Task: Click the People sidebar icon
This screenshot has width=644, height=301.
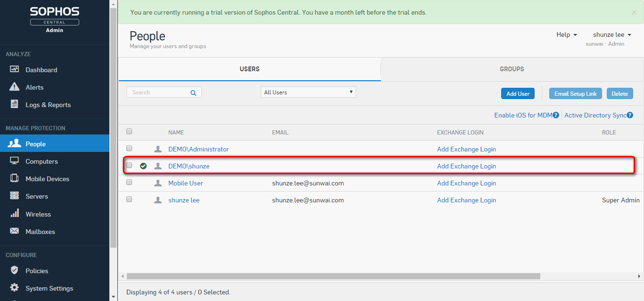Action: click(15, 143)
